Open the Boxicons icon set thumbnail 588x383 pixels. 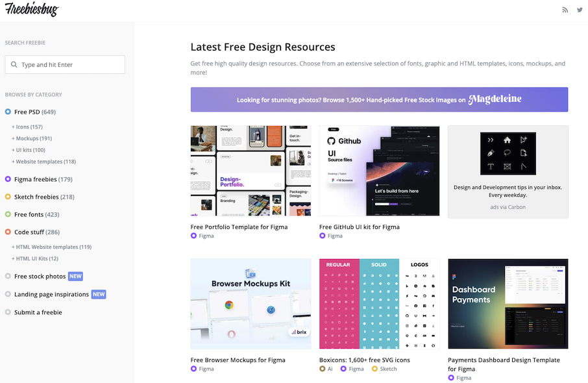(x=379, y=304)
